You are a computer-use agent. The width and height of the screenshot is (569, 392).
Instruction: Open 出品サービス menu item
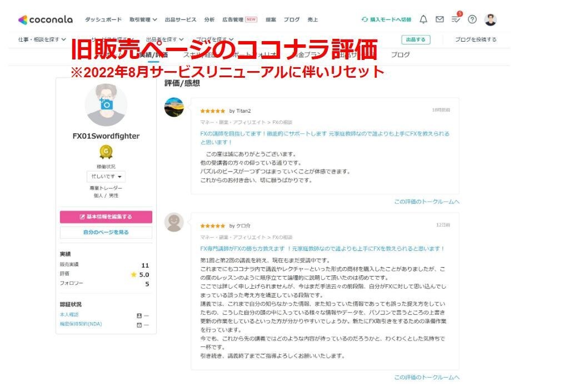(181, 19)
